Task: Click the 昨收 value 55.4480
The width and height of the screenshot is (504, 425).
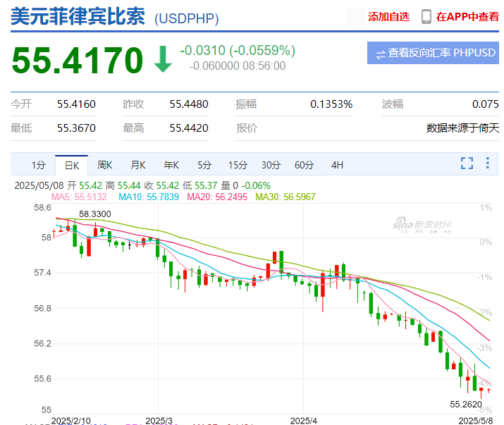Action: pos(189,104)
